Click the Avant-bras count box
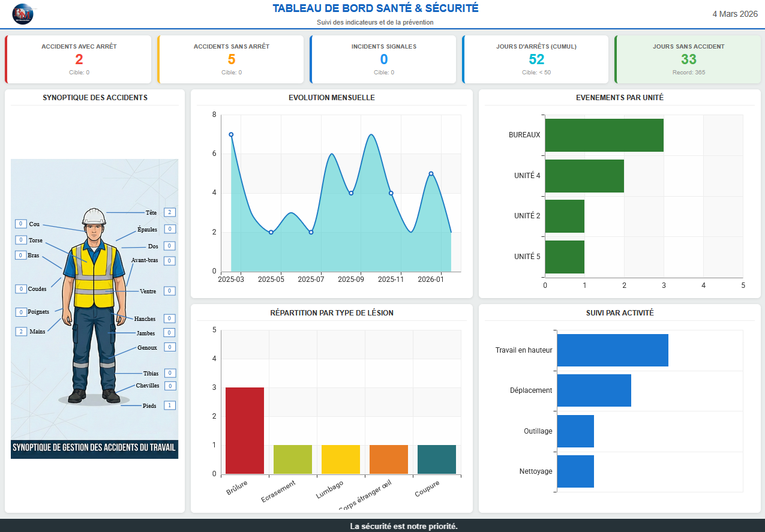This screenshot has height=532, width=765. click(x=170, y=261)
